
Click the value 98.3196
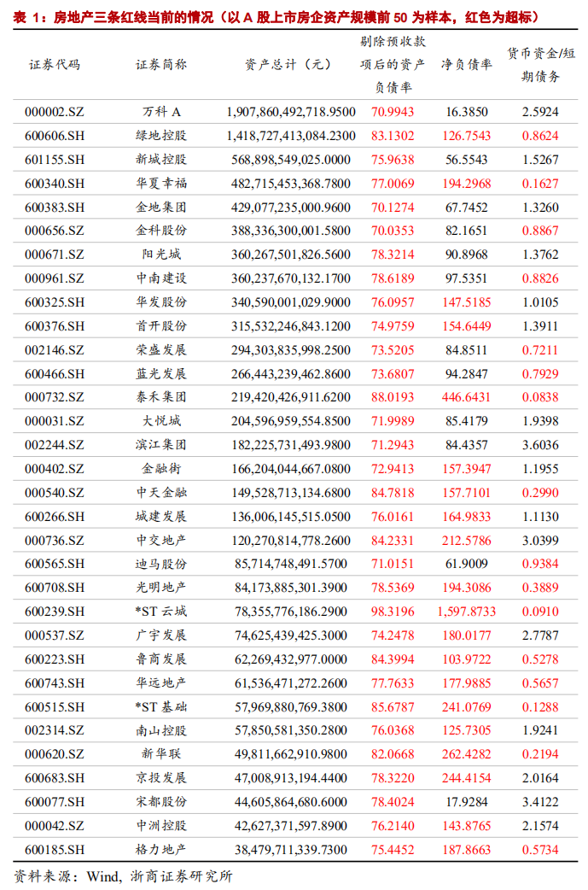[x=393, y=612]
